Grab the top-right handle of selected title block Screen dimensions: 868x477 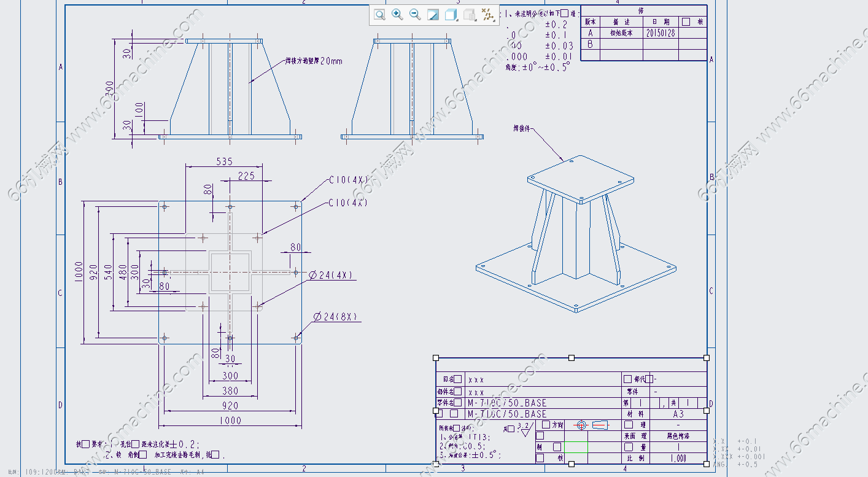(707, 358)
